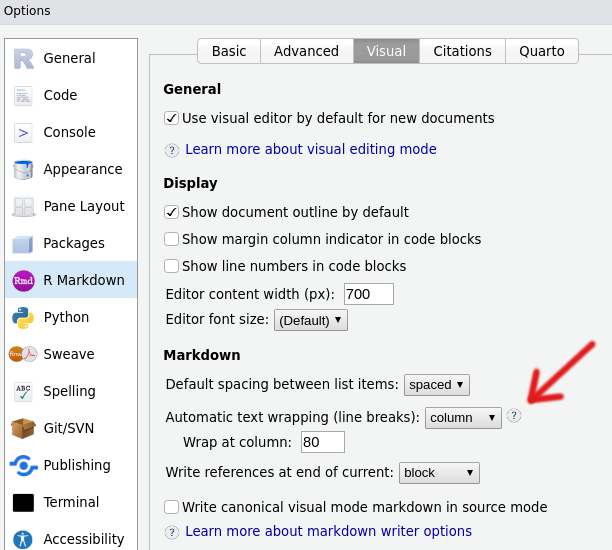Screen dimensions: 612x550
Task: Open the Publishing category label
Action: (x=77, y=465)
